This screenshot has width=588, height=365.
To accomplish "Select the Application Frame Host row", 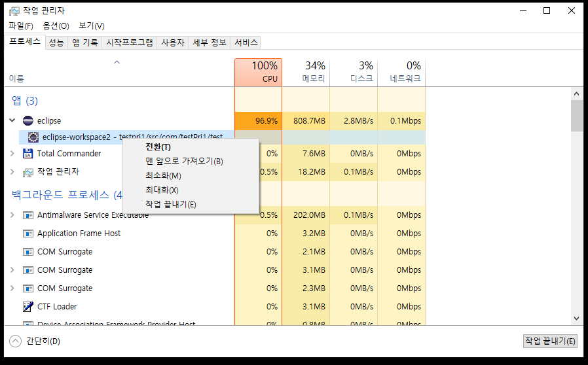I will point(215,234).
